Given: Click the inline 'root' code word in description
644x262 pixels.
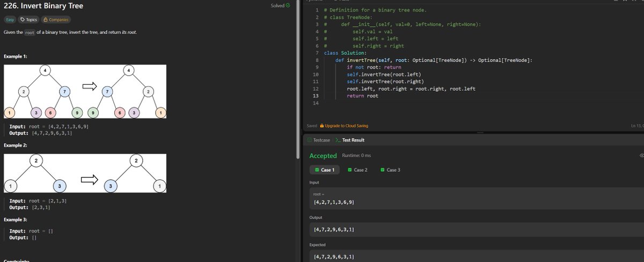Looking at the screenshot, I should pyautogui.click(x=30, y=33).
